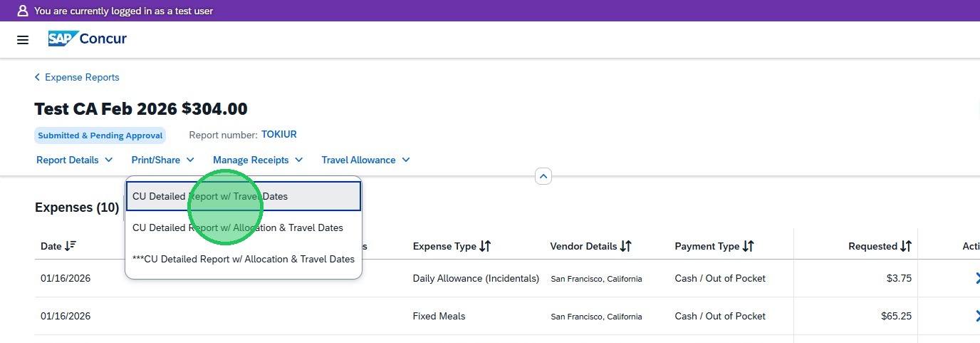980x343 pixels.
Task: Collapse the report header with chevron button
Action: click(543, 175)
